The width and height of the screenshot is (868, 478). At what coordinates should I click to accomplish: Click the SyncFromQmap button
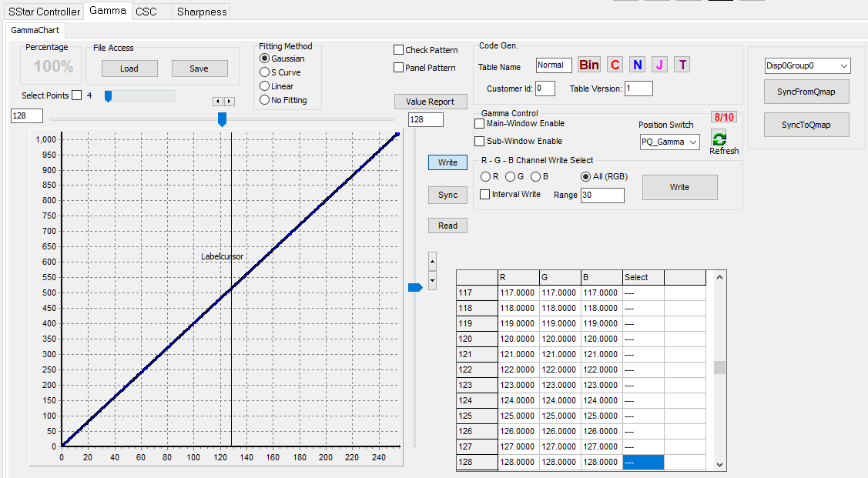(x=807, y=92)
